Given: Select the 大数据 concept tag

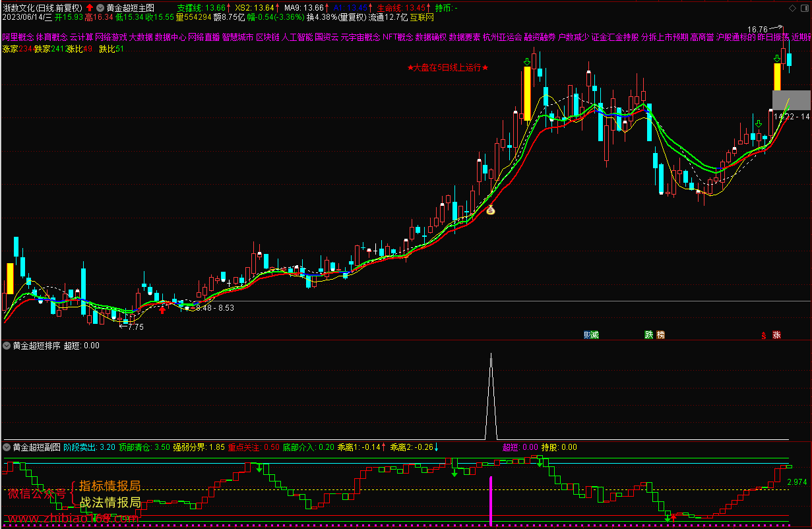Looking at the screenshot, I should pyautogui.click(x=141, y=37).
